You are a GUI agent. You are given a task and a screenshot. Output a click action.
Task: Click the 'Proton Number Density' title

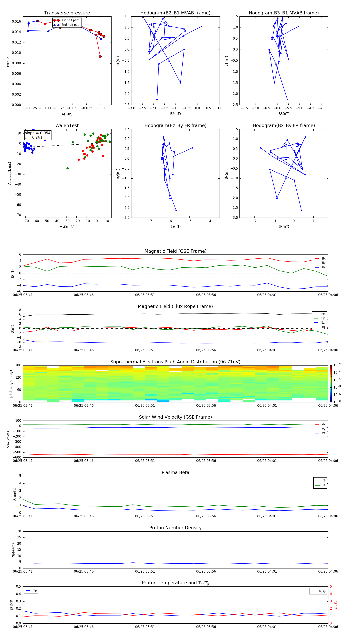[175, 528]
